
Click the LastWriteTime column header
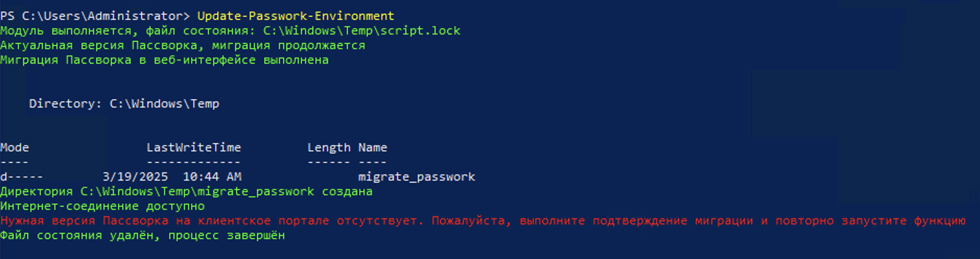pos(193,148)
